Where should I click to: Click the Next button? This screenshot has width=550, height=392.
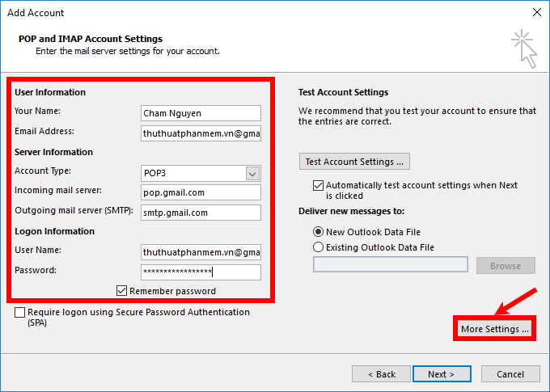coord(442,374)
